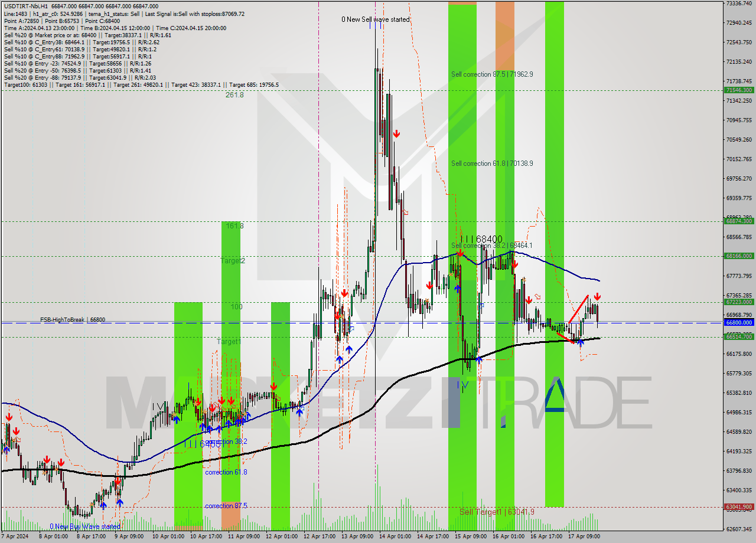This screenshot has width=756, height=543.
Task: Click the '7 Apr 2024' time axis label
Action: tap(14, 537)
